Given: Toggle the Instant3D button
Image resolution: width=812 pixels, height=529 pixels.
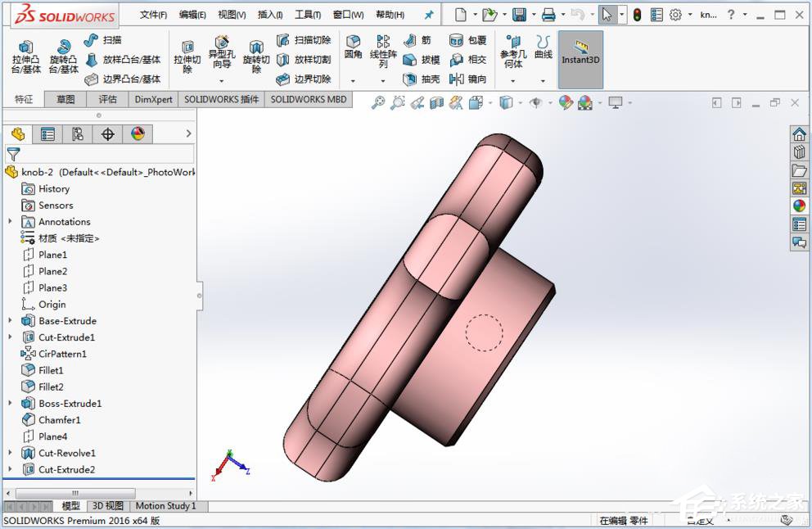Looking at the screenshot, I should (x=580, y=57).
